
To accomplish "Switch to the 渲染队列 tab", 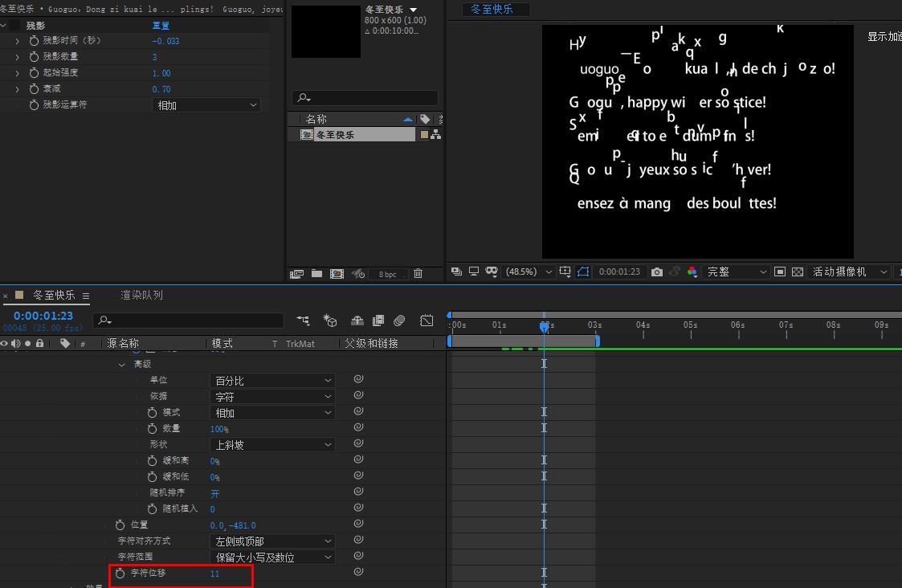I will (x=141, y=295).
